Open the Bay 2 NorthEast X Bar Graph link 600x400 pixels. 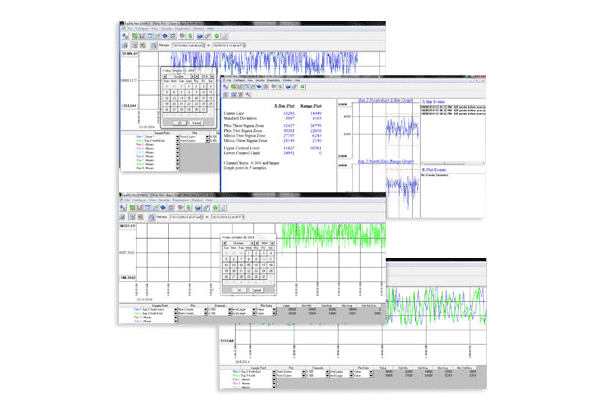[x=385, y=101]
